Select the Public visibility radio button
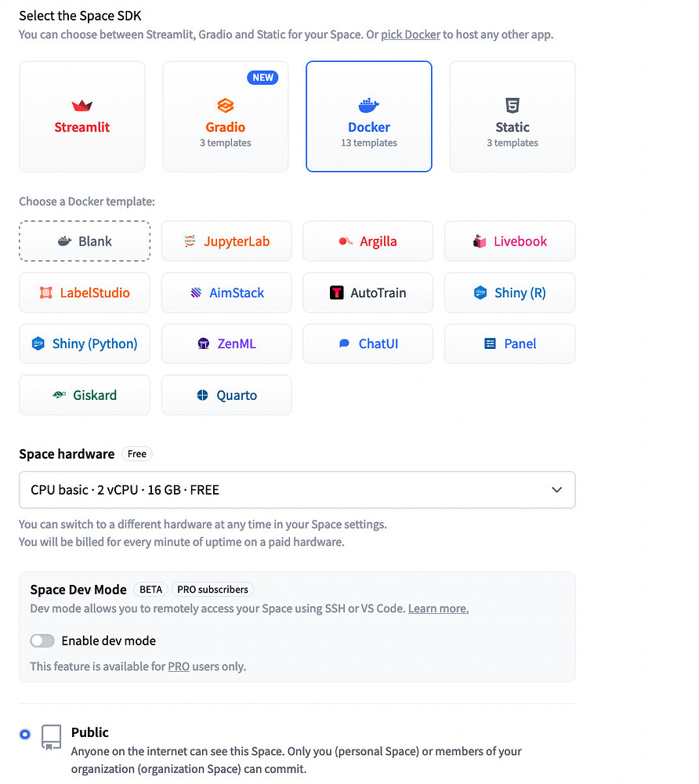699x784 pixels. pos(25,734)
